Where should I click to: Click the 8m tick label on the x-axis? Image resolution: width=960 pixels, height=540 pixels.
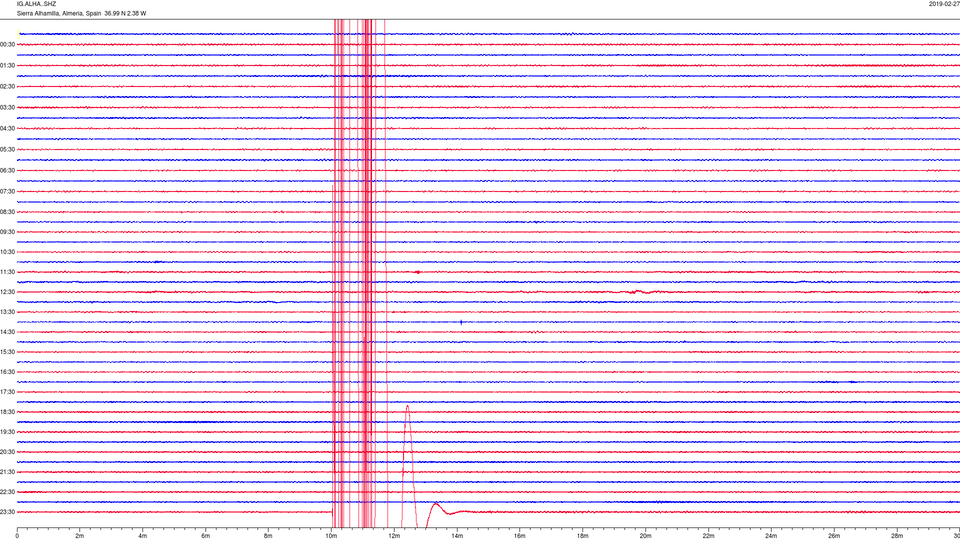coord(268,536)
